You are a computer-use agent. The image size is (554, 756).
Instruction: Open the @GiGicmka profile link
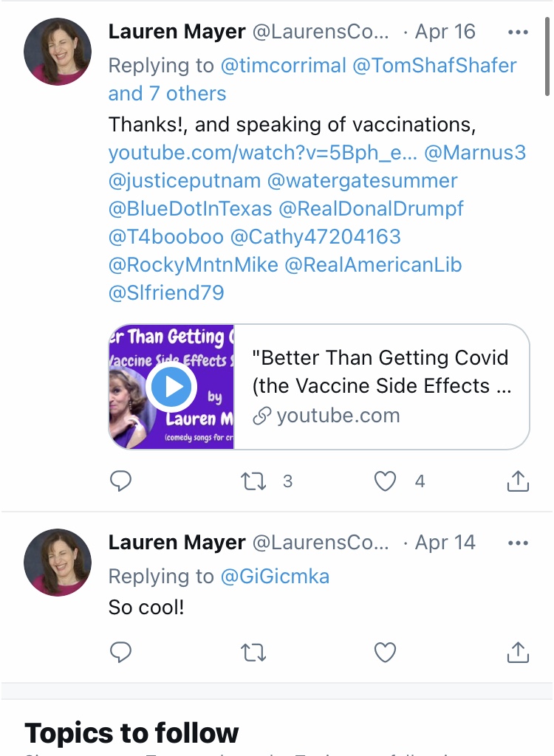point(275,577)
